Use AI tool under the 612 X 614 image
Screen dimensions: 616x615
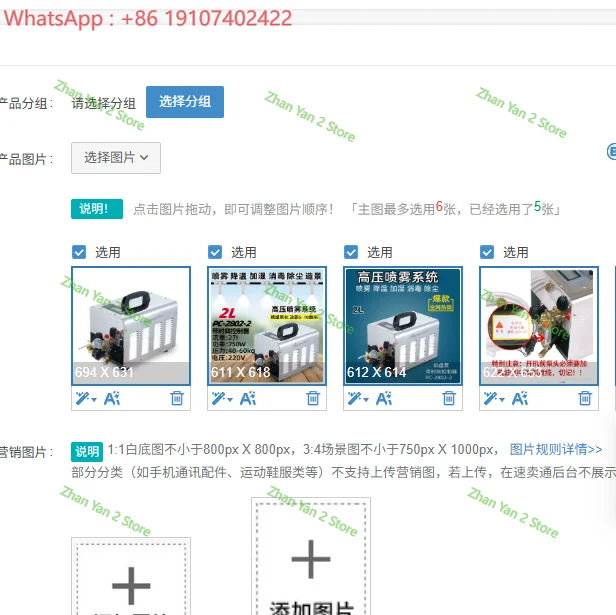[x=384, y=398]
